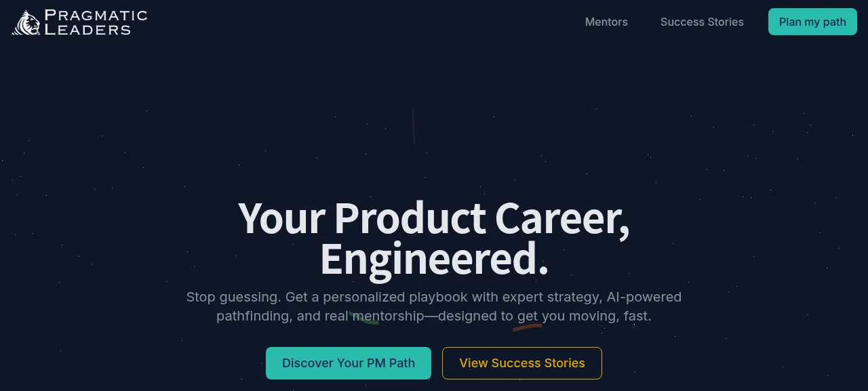Click the 'Your Product Career,' headline line
Viewport: 868px width, 391px height.
pyautogui.click(x=434, y=218)
